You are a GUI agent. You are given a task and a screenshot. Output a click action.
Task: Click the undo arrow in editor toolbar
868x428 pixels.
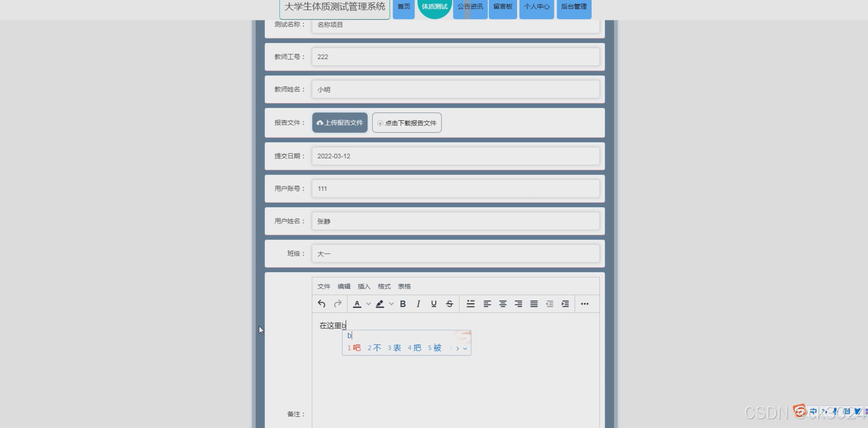[x=322, y=304]
